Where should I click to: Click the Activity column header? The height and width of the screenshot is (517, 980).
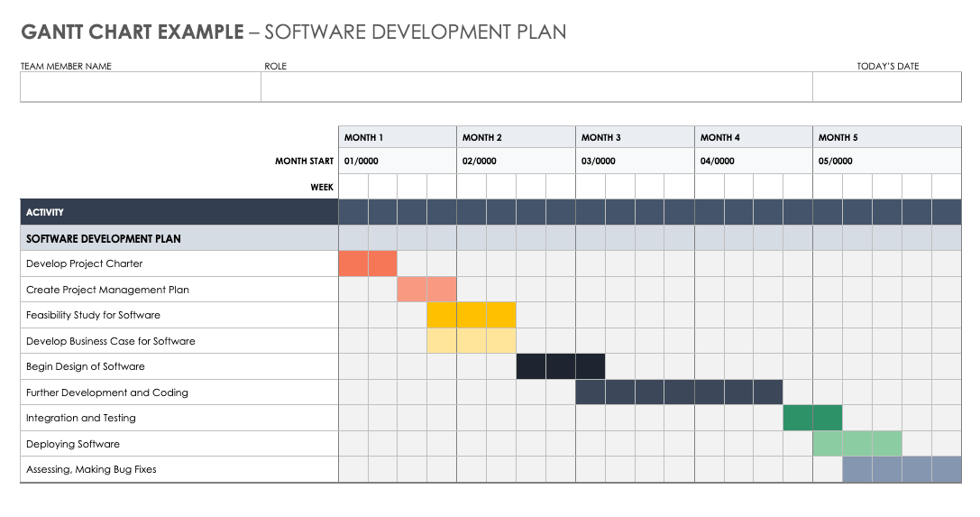tap(179, 212)
